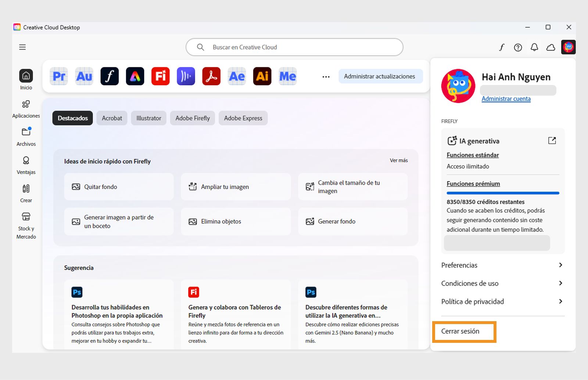Open the Funciones prémium link
Viewport: 588px width, 380px height.
[x=473, y=184]
